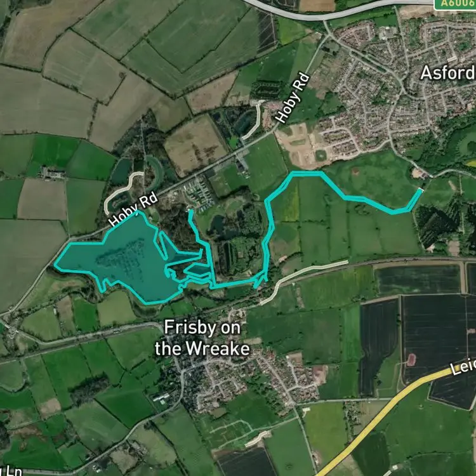Select the teal highlighted lake area
This screenshot has width=476, height=476.
pyautogui.click(x=131, y=260)
